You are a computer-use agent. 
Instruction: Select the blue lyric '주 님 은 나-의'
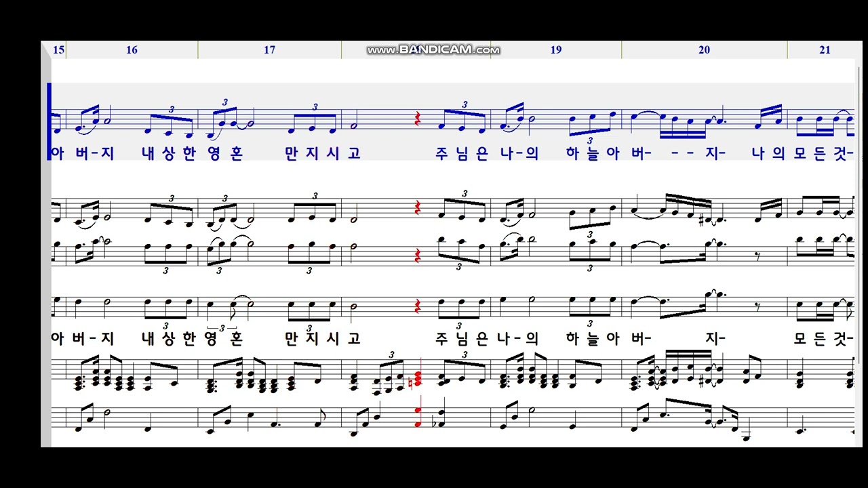[x=488, y=153]
